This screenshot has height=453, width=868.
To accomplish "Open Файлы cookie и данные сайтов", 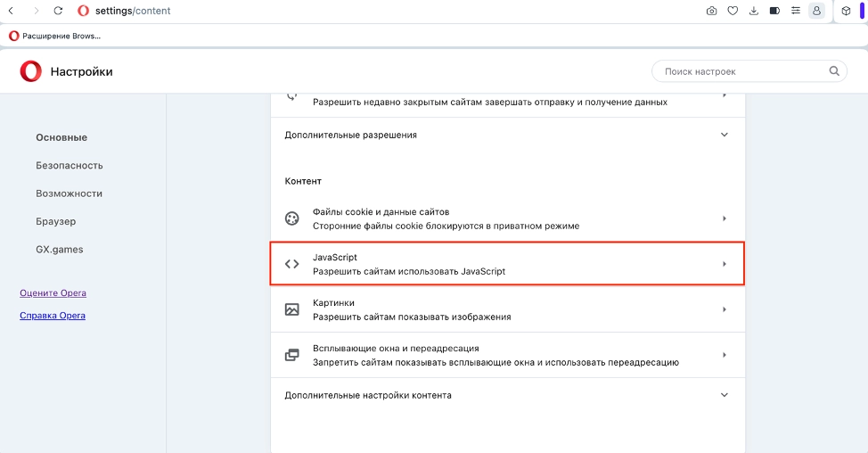I will (x=506, y=218).
